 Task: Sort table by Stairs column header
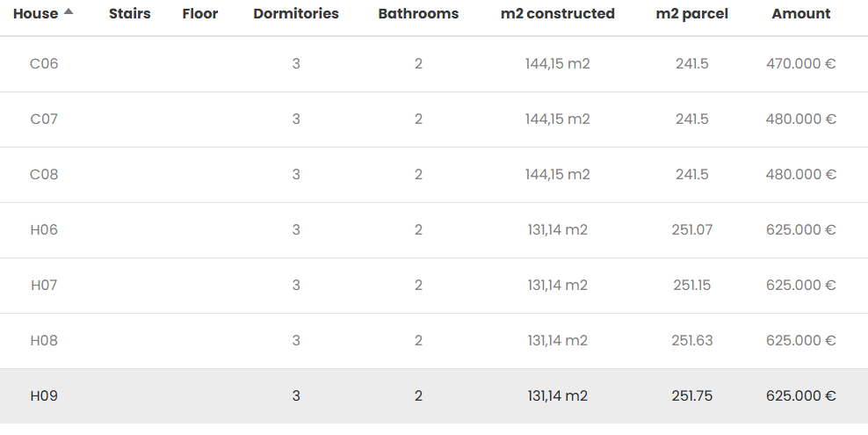[129, 14]
